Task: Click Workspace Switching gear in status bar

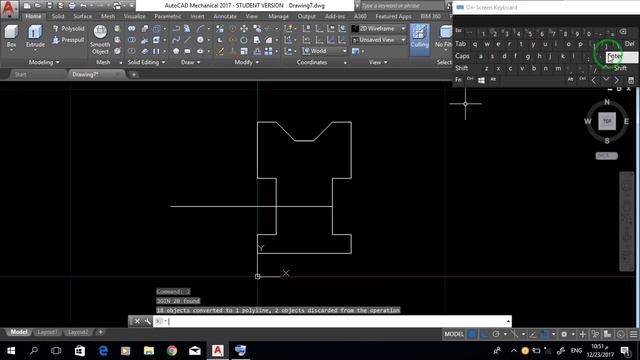Action: click(564, 334)
